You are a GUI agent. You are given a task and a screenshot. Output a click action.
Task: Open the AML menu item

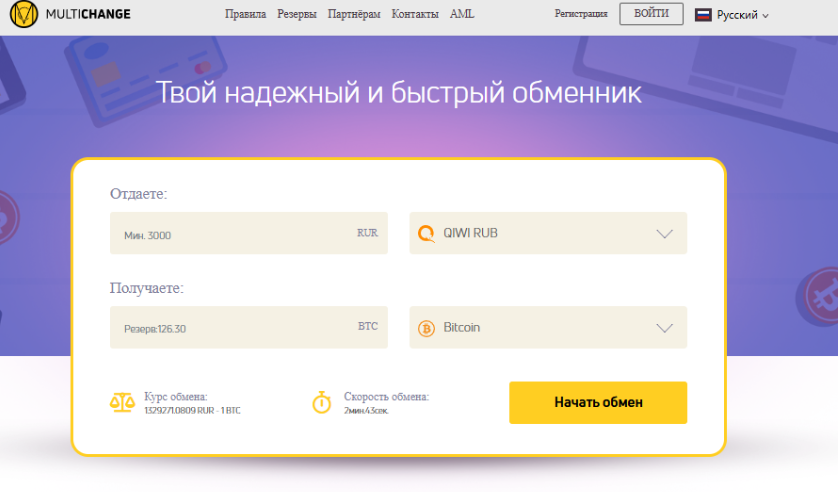tap(462, 14)
